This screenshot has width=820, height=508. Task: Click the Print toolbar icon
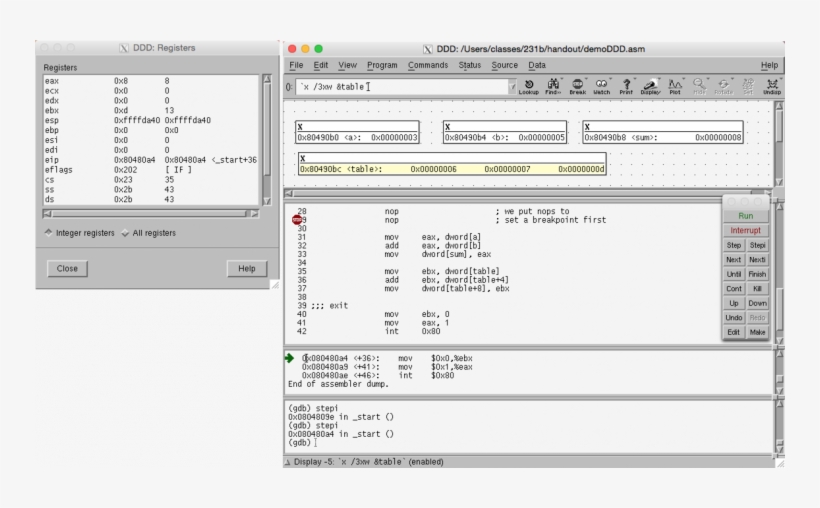coord(627,86)
